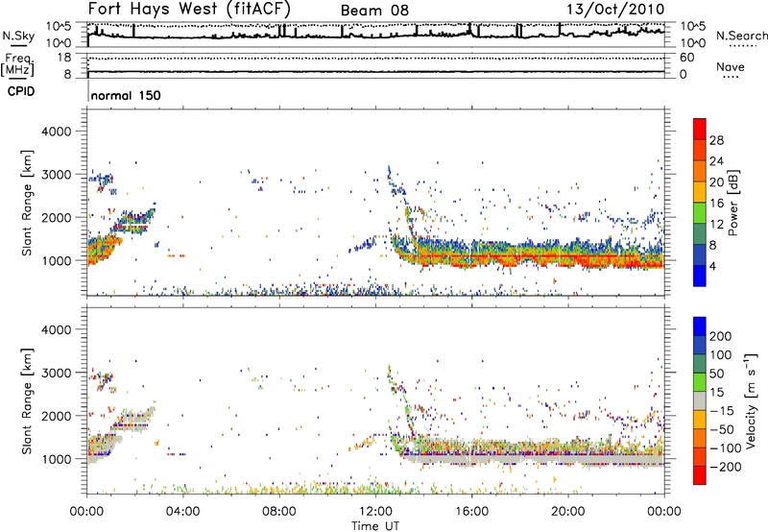The image size is (768, 532).
Task: Click the '28' label on Power color bar
Action: (x=716, y=140)
